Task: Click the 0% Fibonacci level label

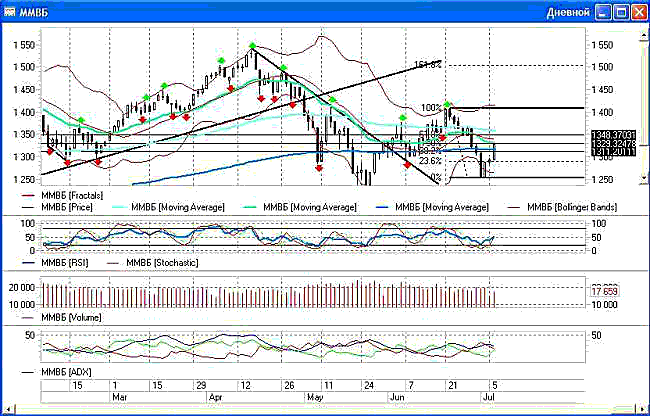Action: 436,179
